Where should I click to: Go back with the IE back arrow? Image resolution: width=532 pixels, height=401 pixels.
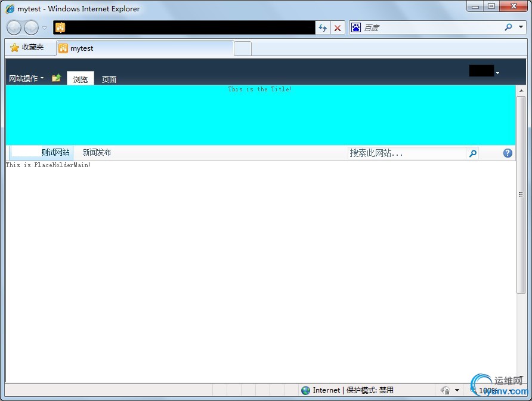point(14,27)
